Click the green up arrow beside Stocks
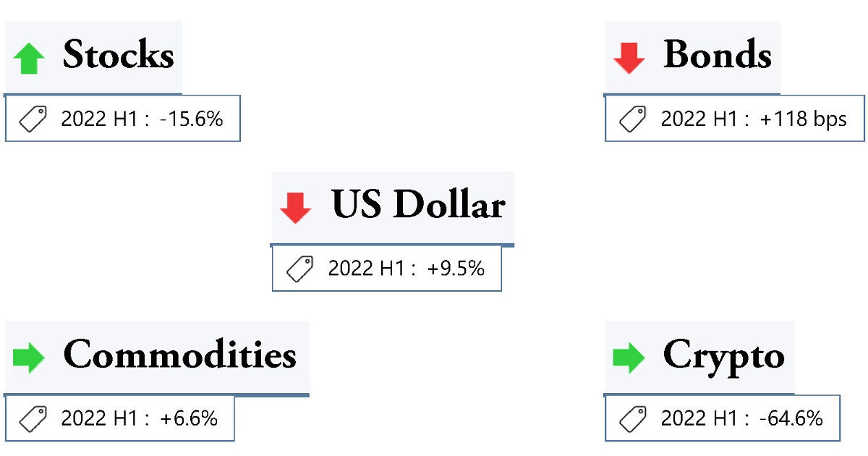The width and height of the screenshot is (868, 456). pos(29,59)
